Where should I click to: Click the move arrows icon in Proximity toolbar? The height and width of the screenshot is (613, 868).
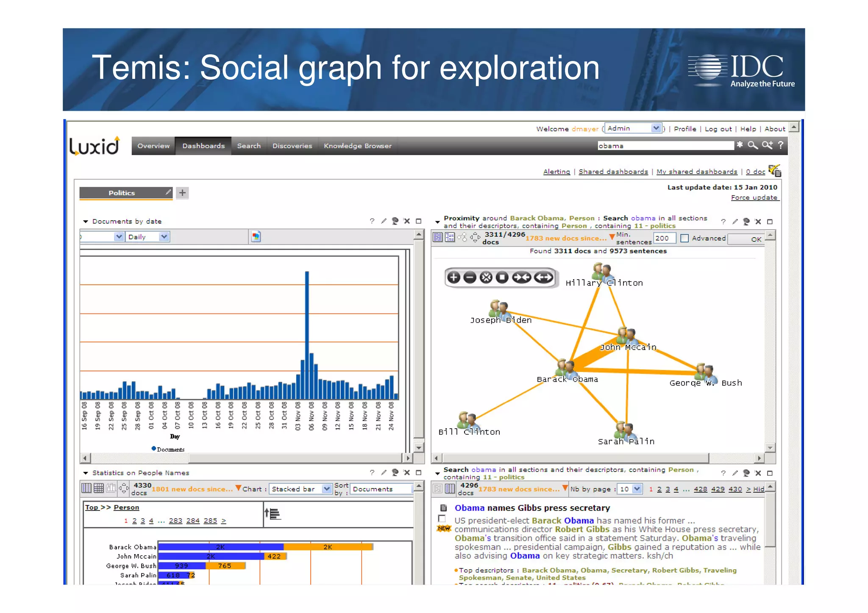pos(475,237)
